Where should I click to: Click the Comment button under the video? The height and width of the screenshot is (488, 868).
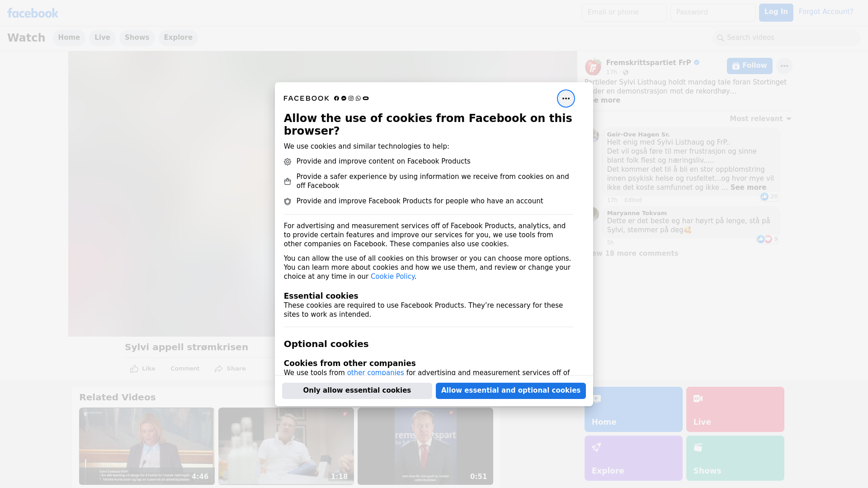pos(185,369)
